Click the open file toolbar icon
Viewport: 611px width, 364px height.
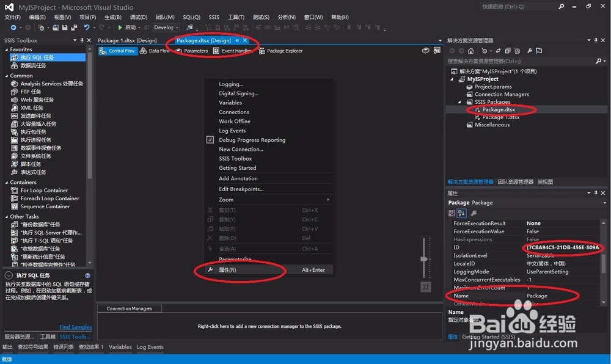(x=56, y=27)
